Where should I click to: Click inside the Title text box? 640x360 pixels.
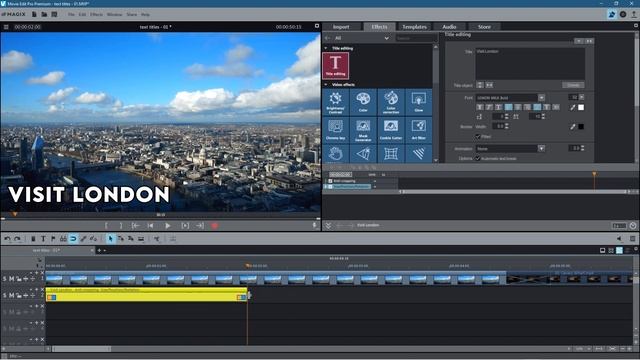(x=530, y=63)
